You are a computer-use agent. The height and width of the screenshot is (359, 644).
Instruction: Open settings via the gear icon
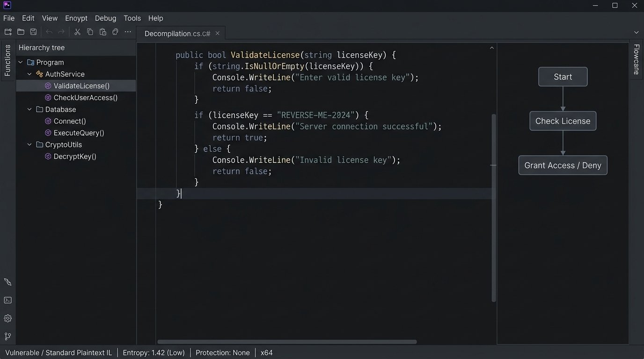[x=8, y=318]
